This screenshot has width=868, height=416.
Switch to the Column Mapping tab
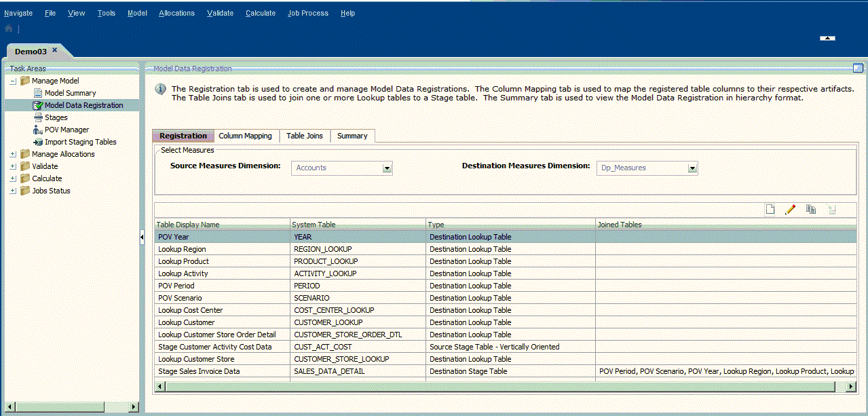coord(245,136)
